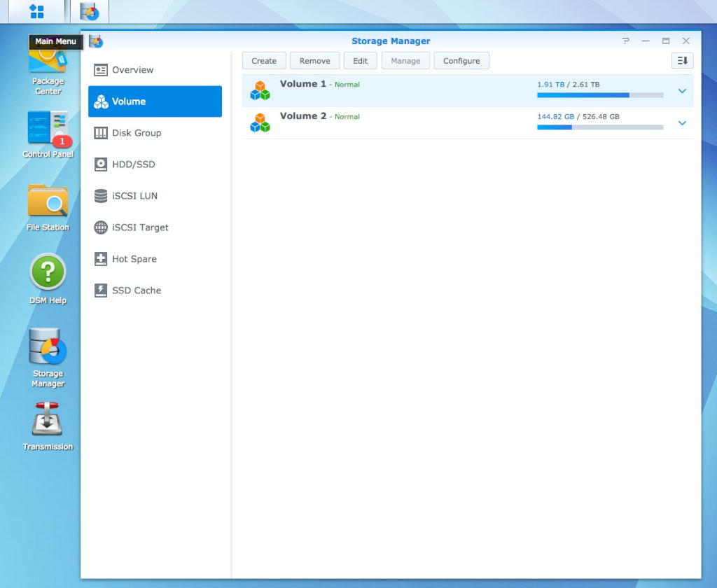Click Volume 2 Normal status label
This screenshot has width=717, height=588.
coord(347,117)
